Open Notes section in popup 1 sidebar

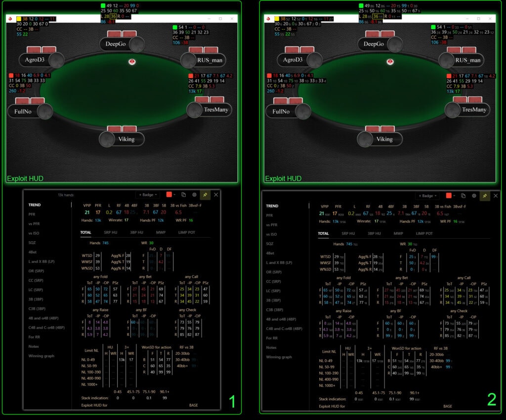(x=34, y=346)
